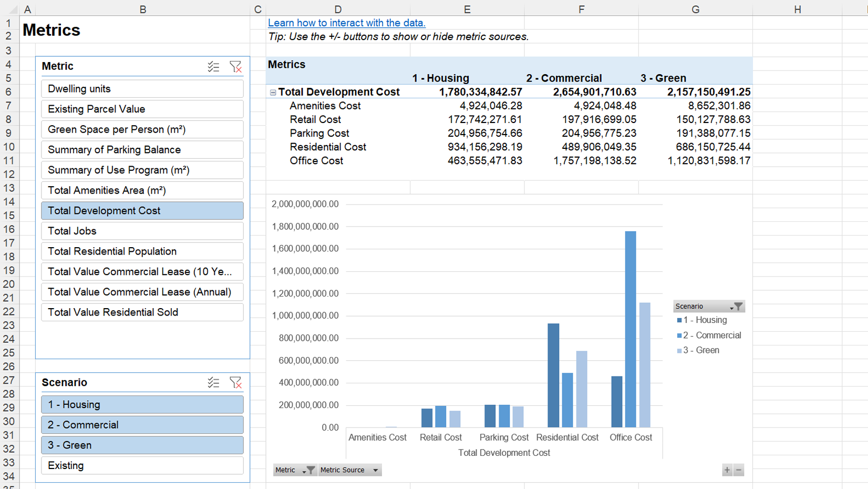Click the Residential Cost row label
The image size is (868, 489).
[328, 147]
